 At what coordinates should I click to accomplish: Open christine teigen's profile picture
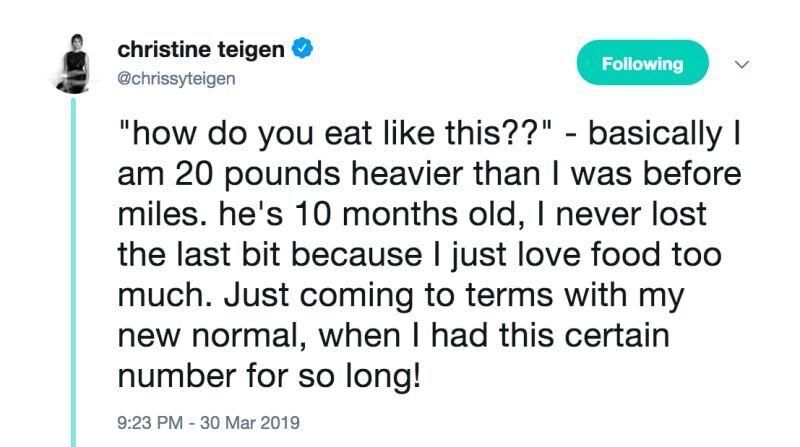click(x=74, y=63)
